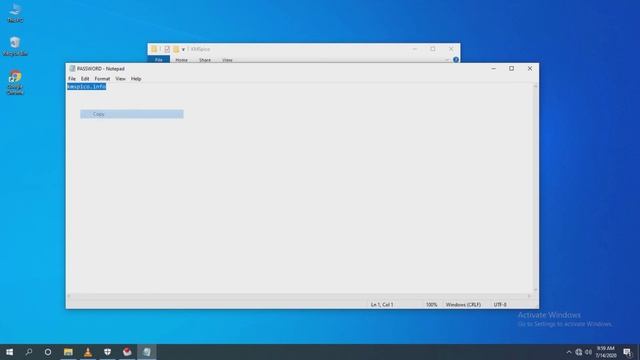
Task: Click Ln 1, Col 1 in status bar
Action: coord(382,304)
